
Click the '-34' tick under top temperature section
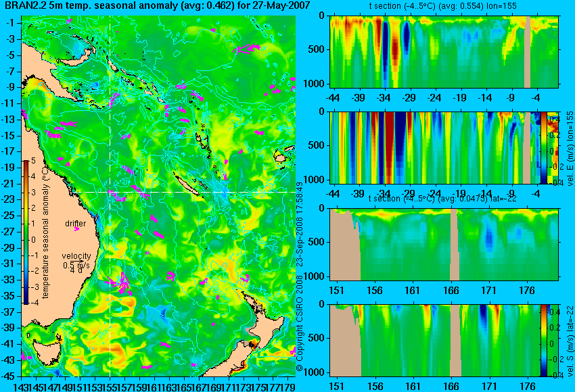point(384,98)
